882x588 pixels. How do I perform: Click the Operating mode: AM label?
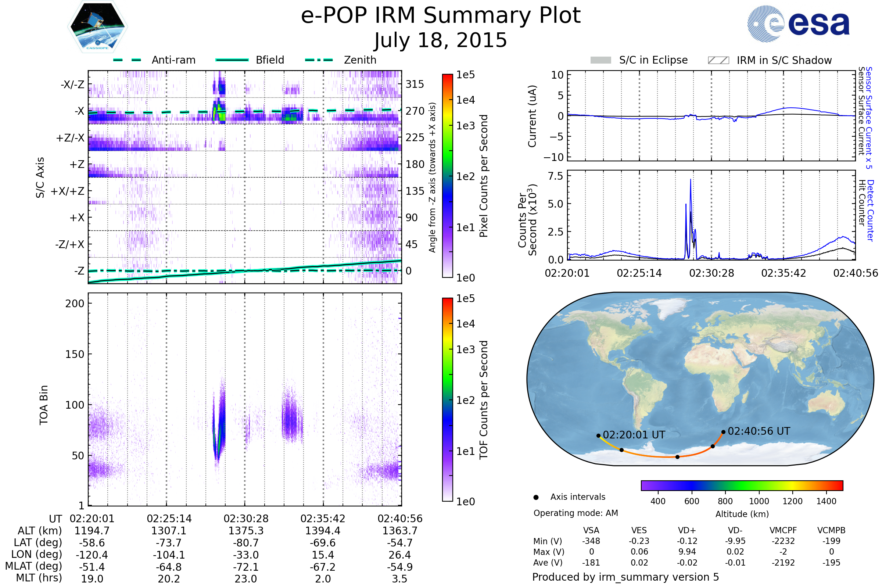(576, 513)
